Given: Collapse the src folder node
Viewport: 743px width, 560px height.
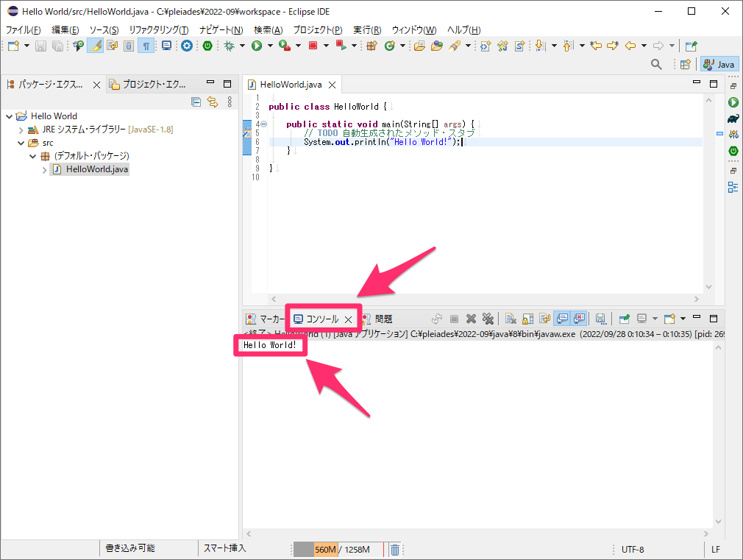Looking at the screenshot, I should pyautogui.click(x=21, y=143).
